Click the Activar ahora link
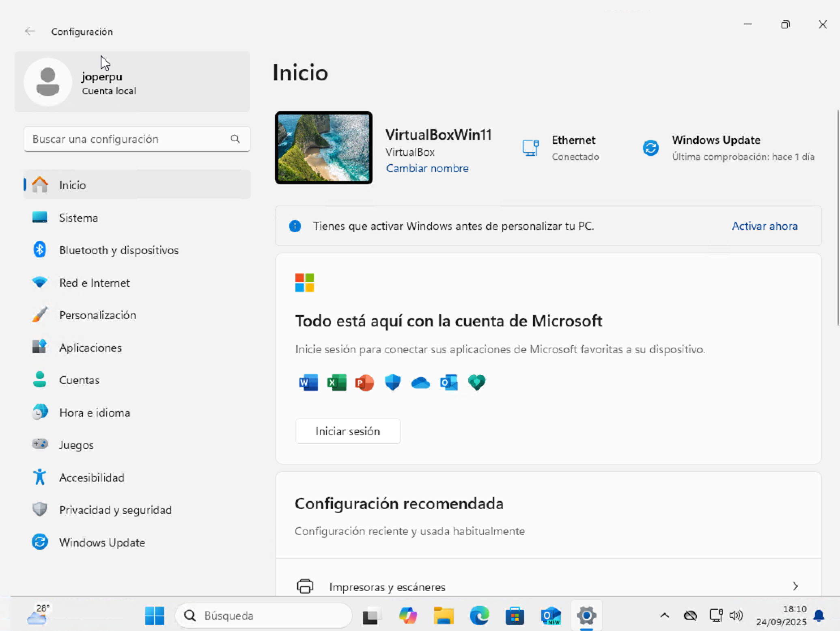Viewport: 840px width, 631px height. (x=765, y=226)
